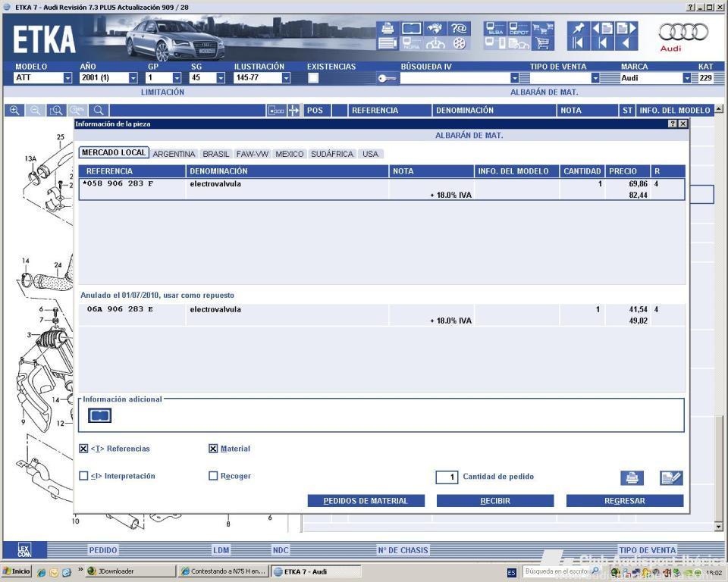The height and width of the screenshot is (582, 728).
Task: Click the ?@ help inquiry icon
Action: click(459, 29)
